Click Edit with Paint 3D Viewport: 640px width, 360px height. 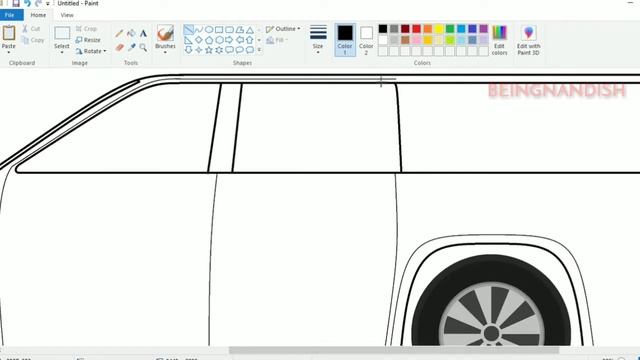tap(529, 40)
